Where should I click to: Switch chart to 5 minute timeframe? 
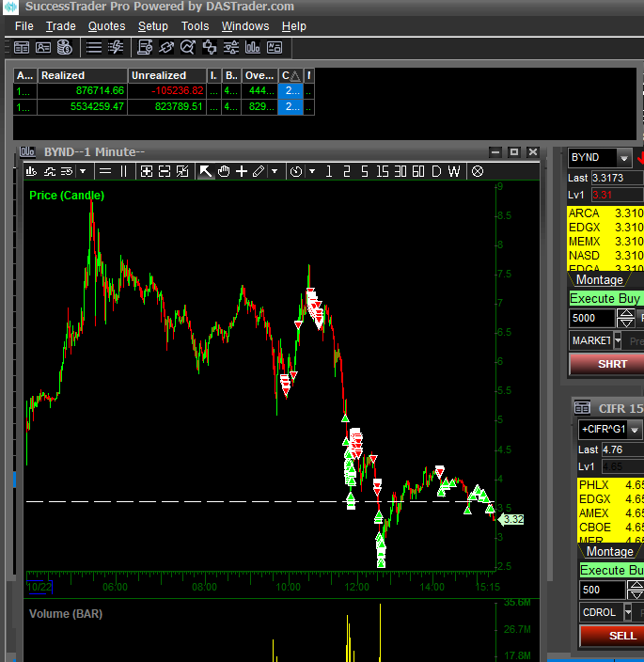click(x=365, y=171)
